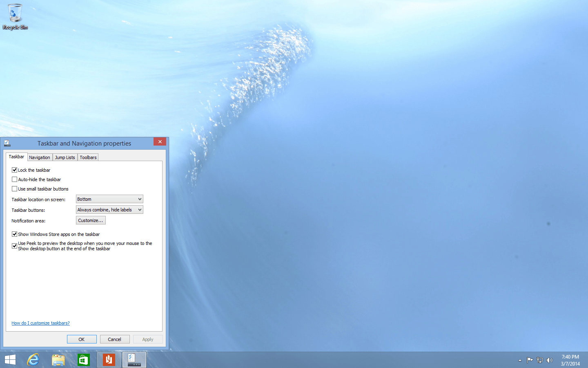Switch to the orange taskbar app

click(109, 360)
